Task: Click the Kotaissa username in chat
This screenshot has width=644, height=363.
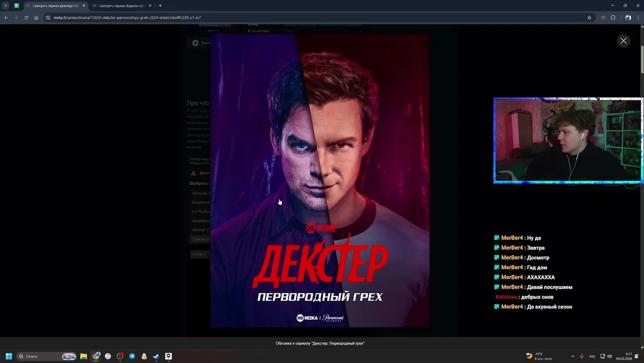Action: point(506,297)
